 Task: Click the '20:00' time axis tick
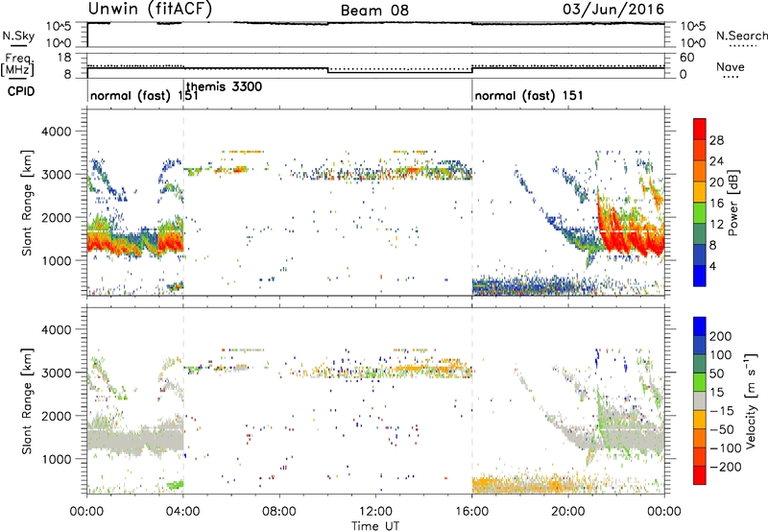[x=567, y=512]
